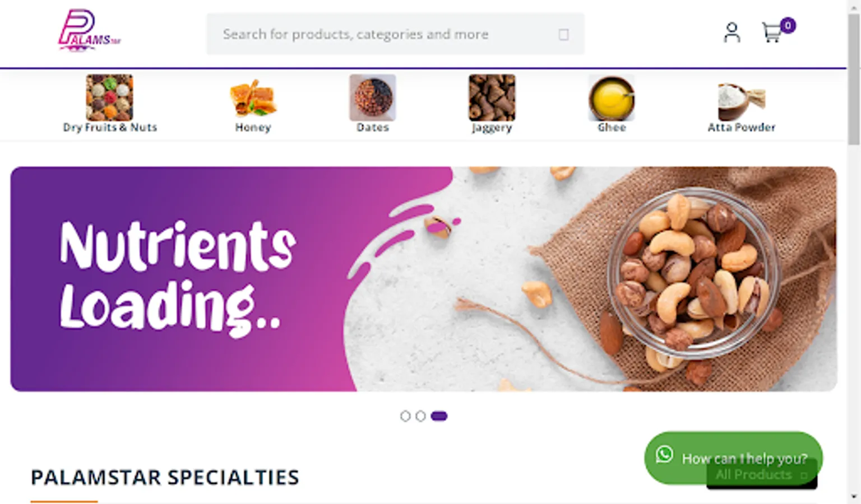This screenshot has width=861, height=504.
Task: Open the Dates category image
Action: 373,97
